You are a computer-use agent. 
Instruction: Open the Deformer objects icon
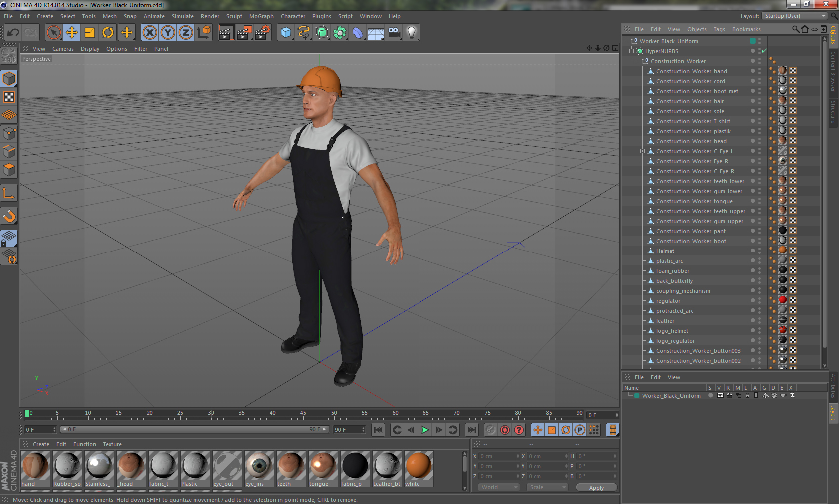[358, 33]
